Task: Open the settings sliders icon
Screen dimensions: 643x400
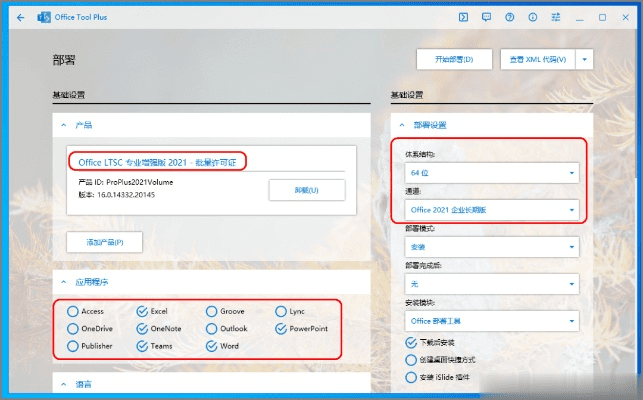Action: coord(557,17)
